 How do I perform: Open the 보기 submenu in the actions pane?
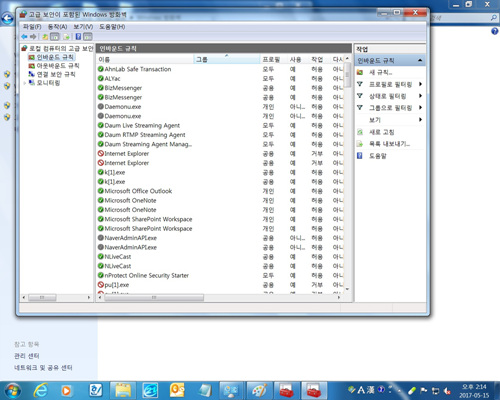(x=421, y=120)
